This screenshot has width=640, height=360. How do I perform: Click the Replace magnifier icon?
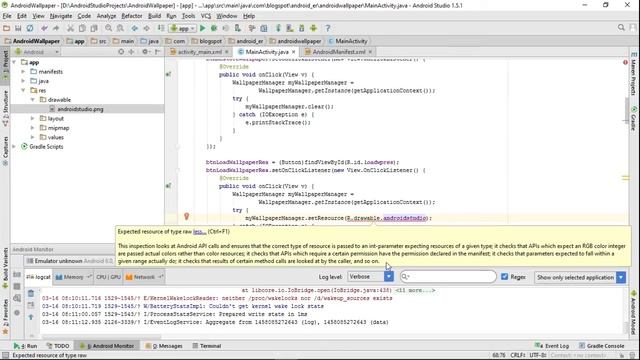click(x=120, y=28)
